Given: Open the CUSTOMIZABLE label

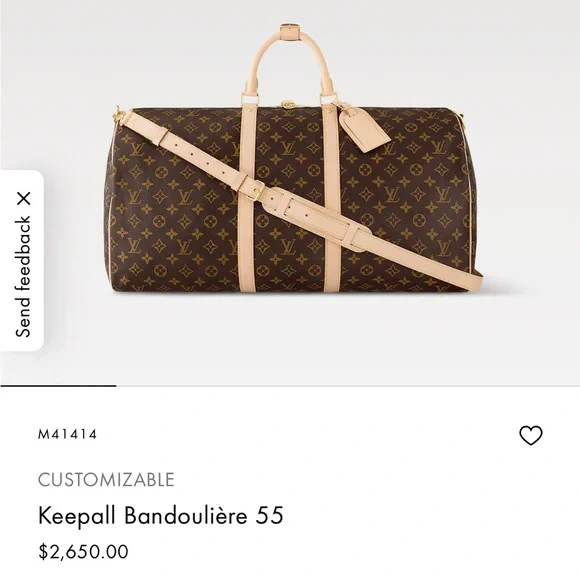Looking at the screenshot, I should click(106, 480).
